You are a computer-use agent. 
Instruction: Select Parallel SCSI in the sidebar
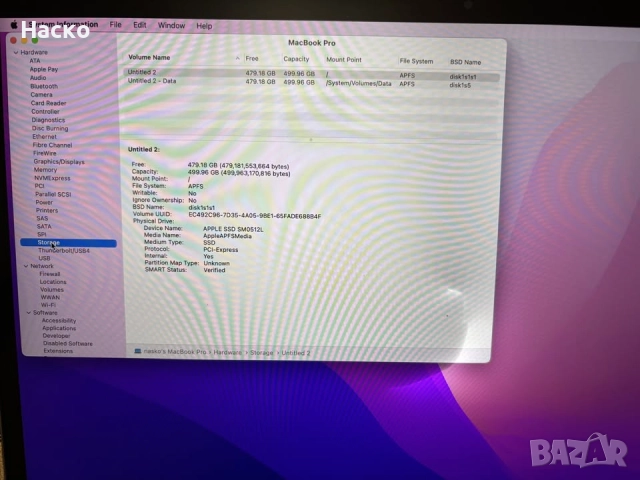click(x=53, y=194)
